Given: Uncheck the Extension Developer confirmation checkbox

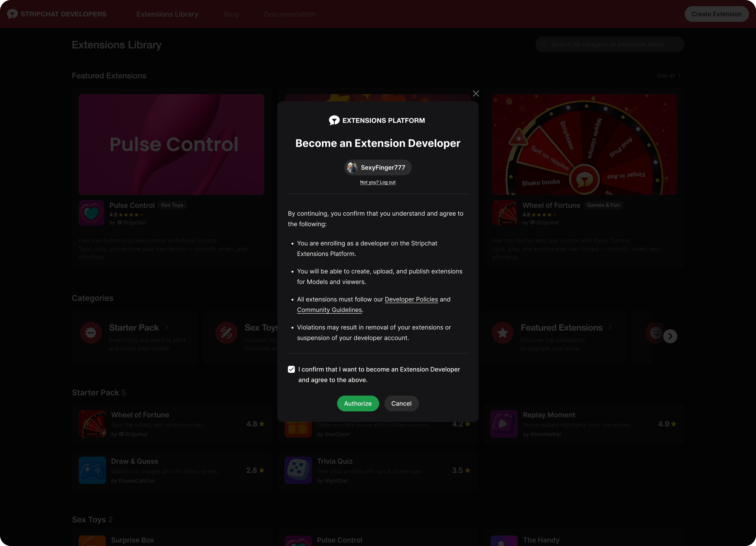Looking at the screenshot, I should pos(291,369).
